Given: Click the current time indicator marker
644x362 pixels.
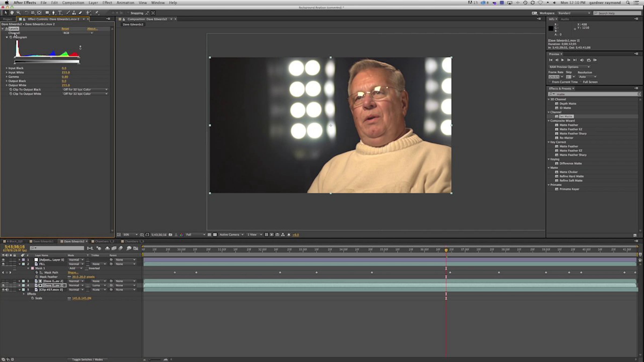Looking at the screenshot, I should point(446,250).
